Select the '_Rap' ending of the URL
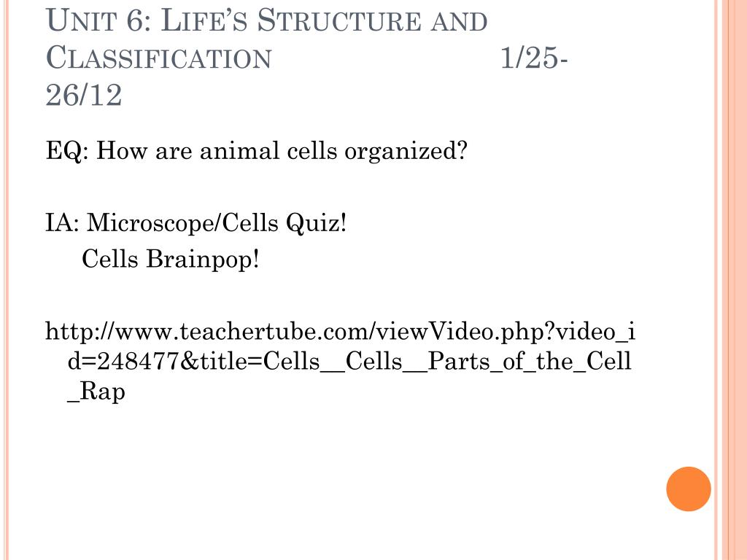747x560 pixels. click(96, 392)
